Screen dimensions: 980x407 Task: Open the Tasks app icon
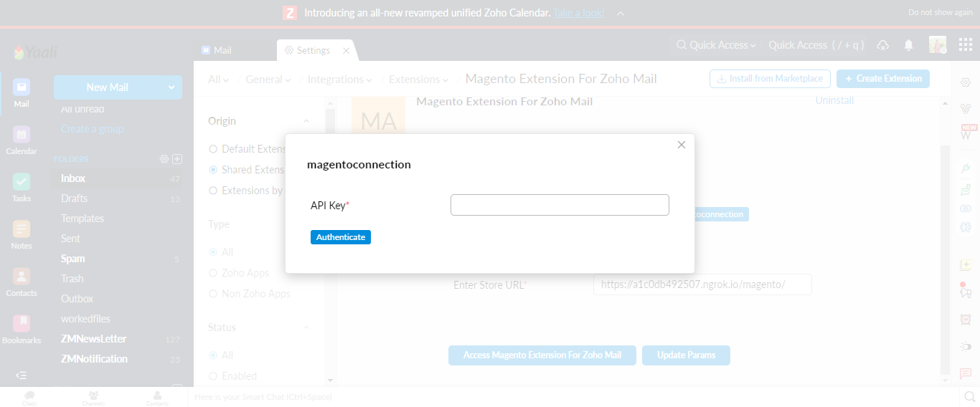click(22, 182)
